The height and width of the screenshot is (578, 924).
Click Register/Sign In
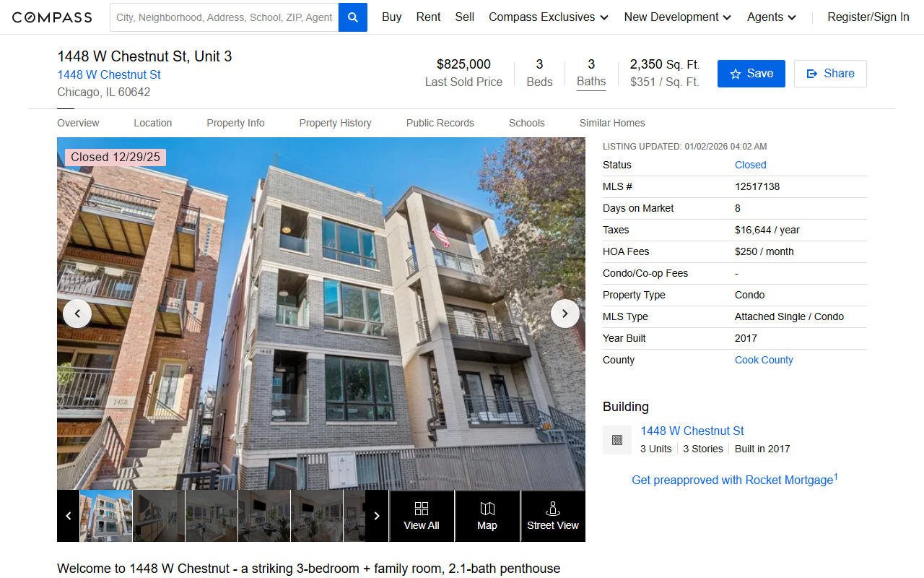pos(868,17)
